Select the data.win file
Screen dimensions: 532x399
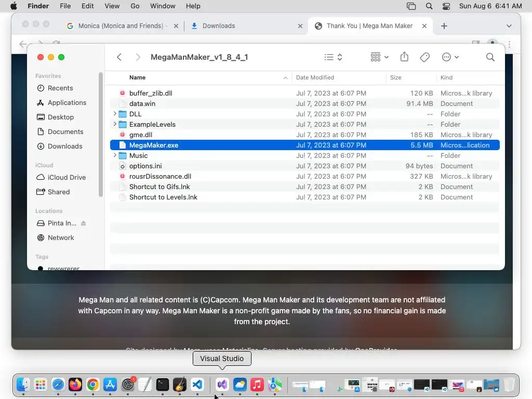(x=304, y=103)
